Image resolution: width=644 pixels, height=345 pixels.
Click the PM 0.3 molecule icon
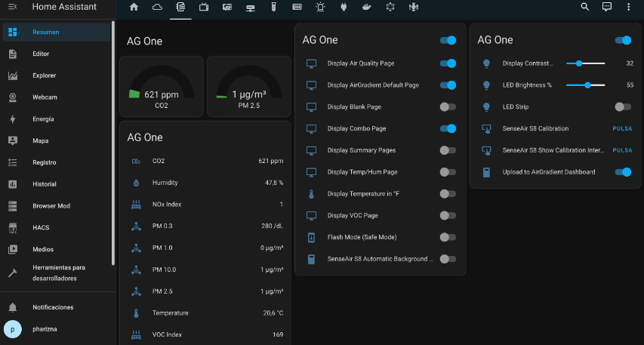click(x=136, y=226)
